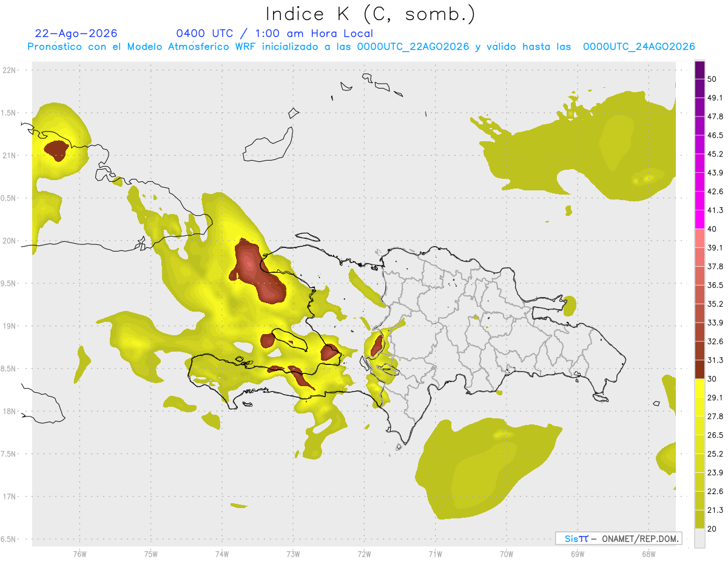Click the 75W longitude label

click(150, 554)
